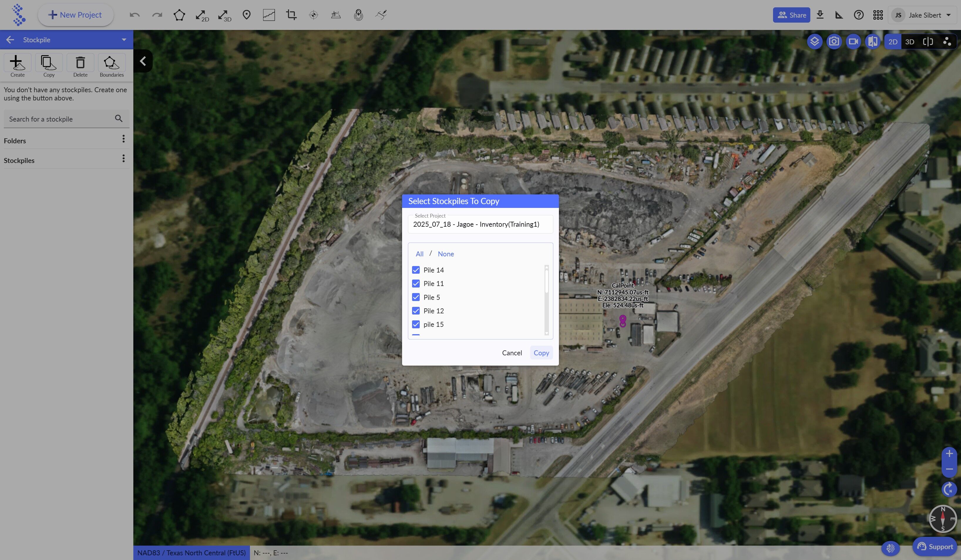Start video recording button
The width and height of the screenshot is (961, 560).
pos(854,41)
